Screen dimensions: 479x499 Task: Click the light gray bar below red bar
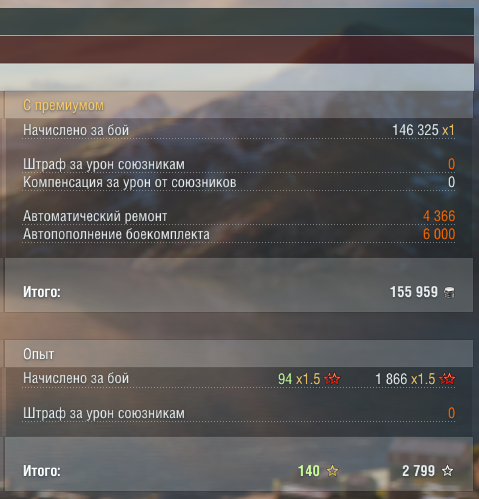click(x=237, y=77)
